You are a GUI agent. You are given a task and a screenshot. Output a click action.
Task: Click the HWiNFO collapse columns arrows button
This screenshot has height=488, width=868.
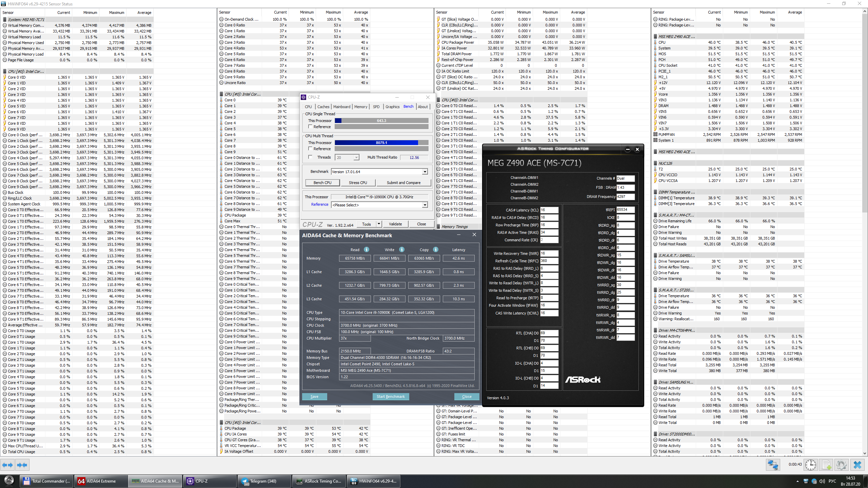pos(22,465)
